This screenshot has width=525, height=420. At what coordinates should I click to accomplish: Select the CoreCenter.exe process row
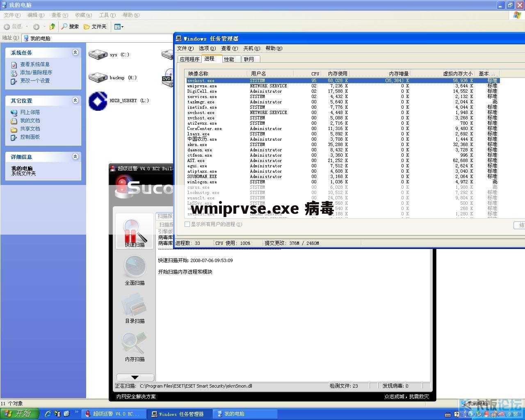tap(343, 129)
